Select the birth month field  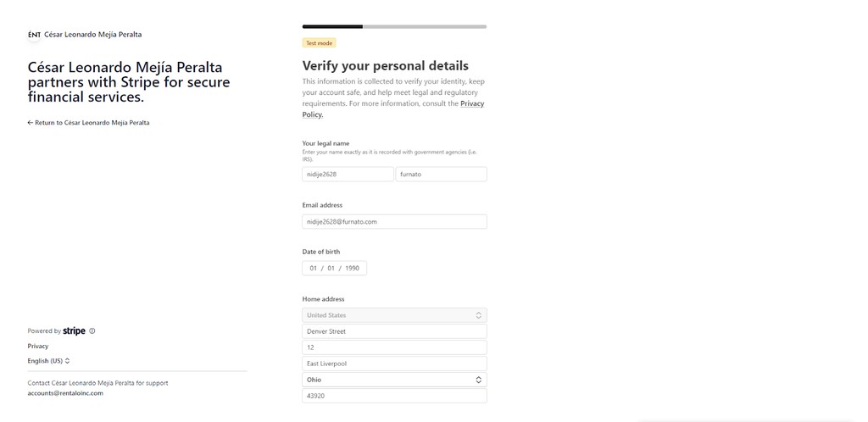pyautogui.click(x=313, y=268)
